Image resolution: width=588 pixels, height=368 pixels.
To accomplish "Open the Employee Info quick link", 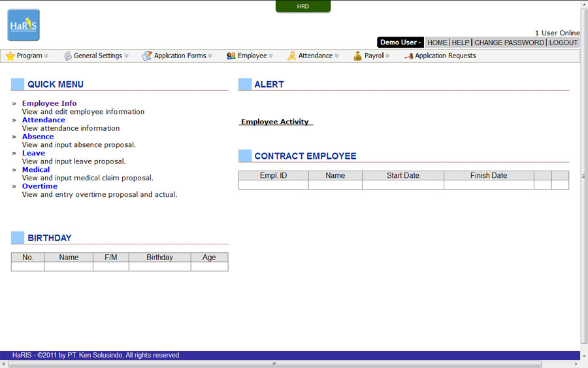I will 49,103.
